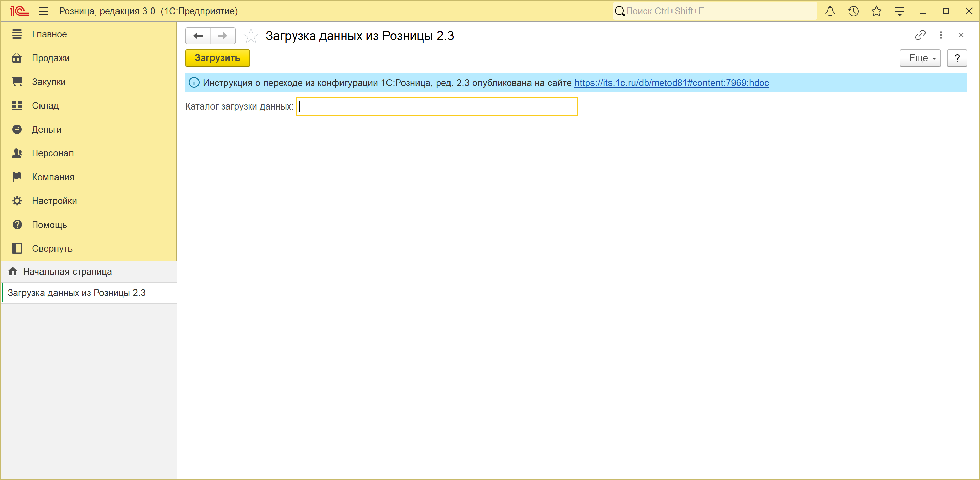Open the three-dot form options menu

pyautogui.click(x=941, y=35)
